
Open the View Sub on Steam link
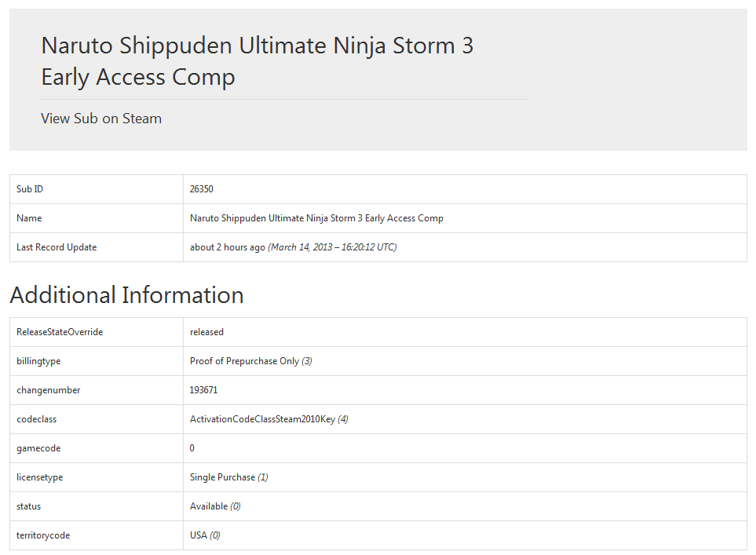click(x=101, y=119)
